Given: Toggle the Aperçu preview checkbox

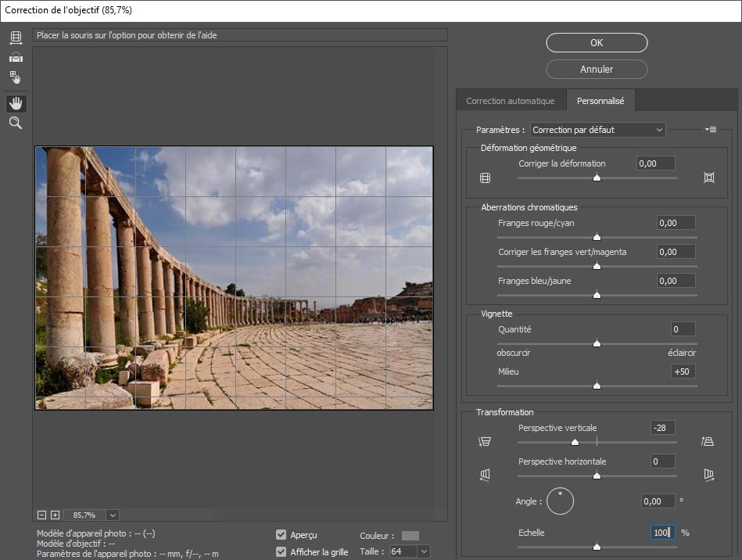Looking at the screenshot, I should tap(281, 535).
